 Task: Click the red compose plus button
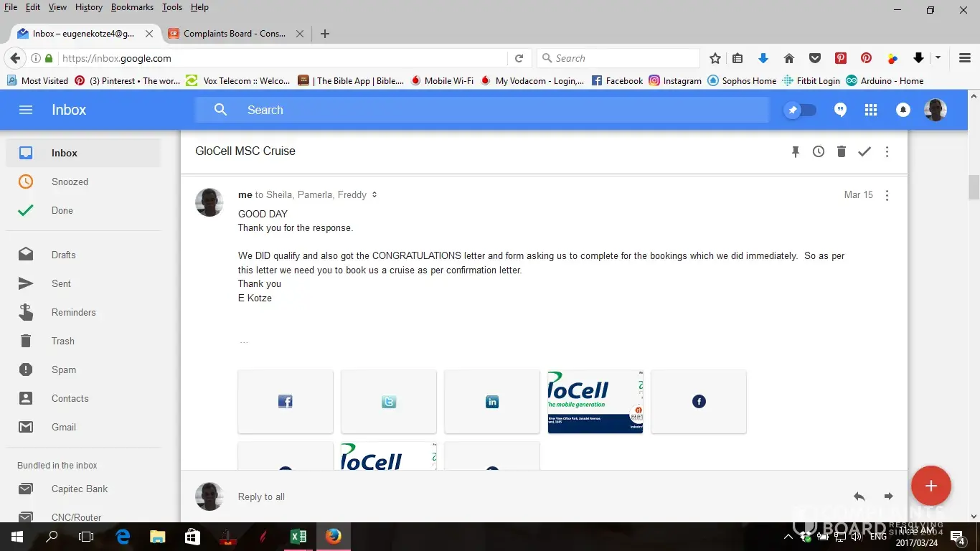930,486
